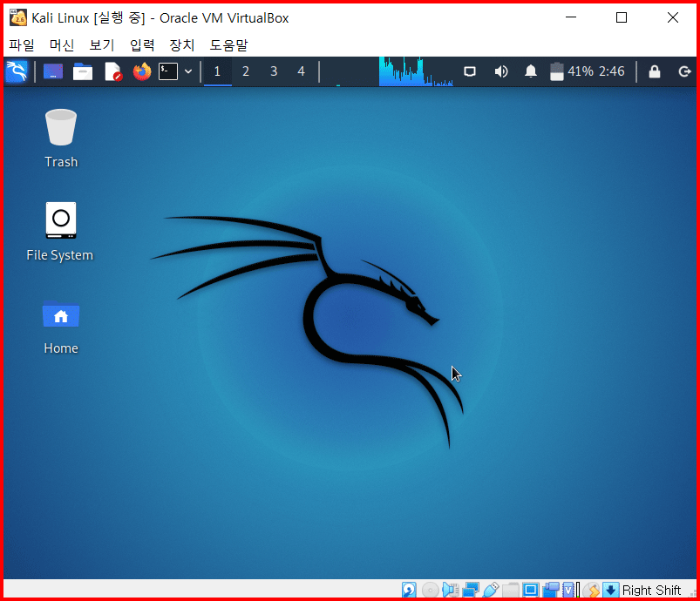Expand the terminal launcher dropdown arrow
This screenshot has width=700, height=601.
[188, 71]
